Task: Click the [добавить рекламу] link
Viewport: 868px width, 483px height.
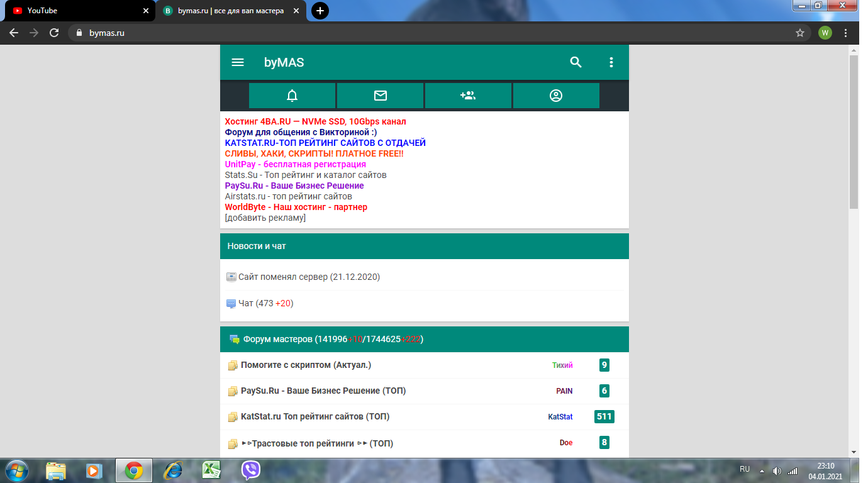Action: pos(265,218)
